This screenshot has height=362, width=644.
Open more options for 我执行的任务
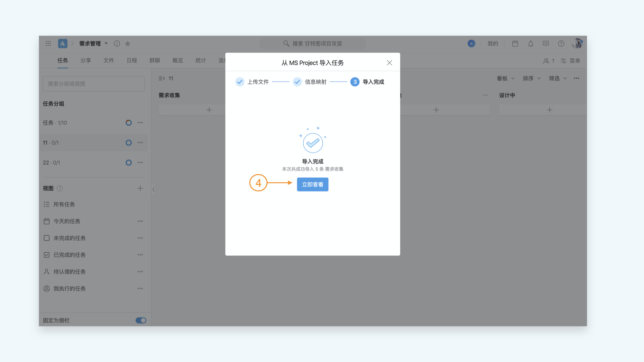[x=140, y=289]
